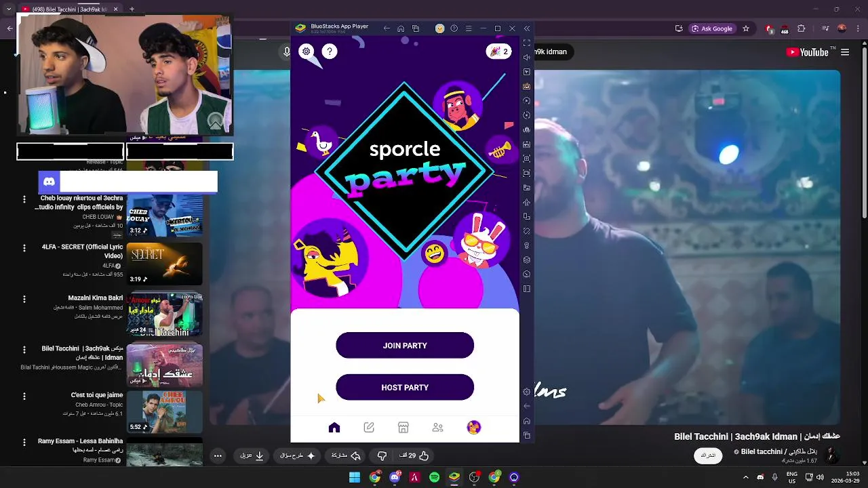The height and width of the screenshot is (488, 868).
Task: Go back with BlueStacks title bar arrow
Action: point(387,28)
